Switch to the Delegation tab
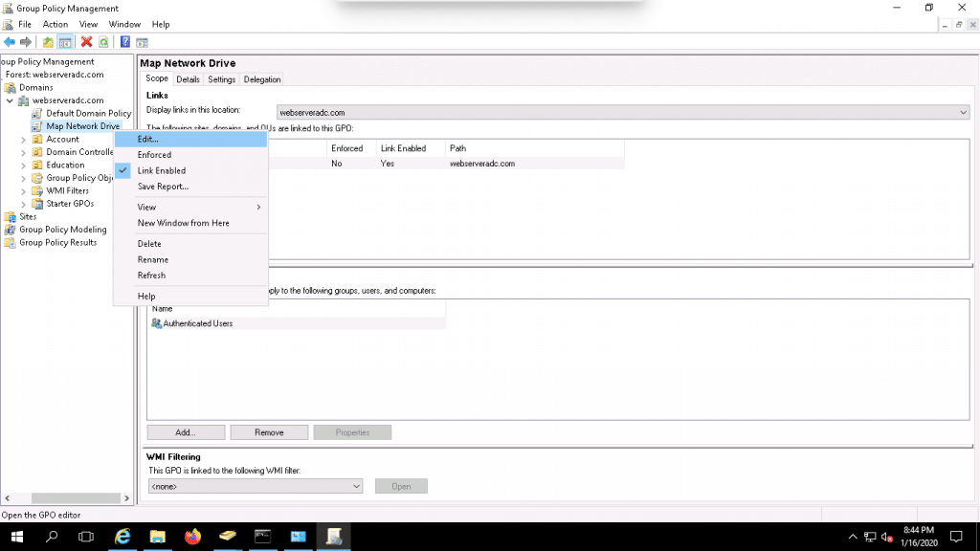The image size is (980, 551). (262, 79)
